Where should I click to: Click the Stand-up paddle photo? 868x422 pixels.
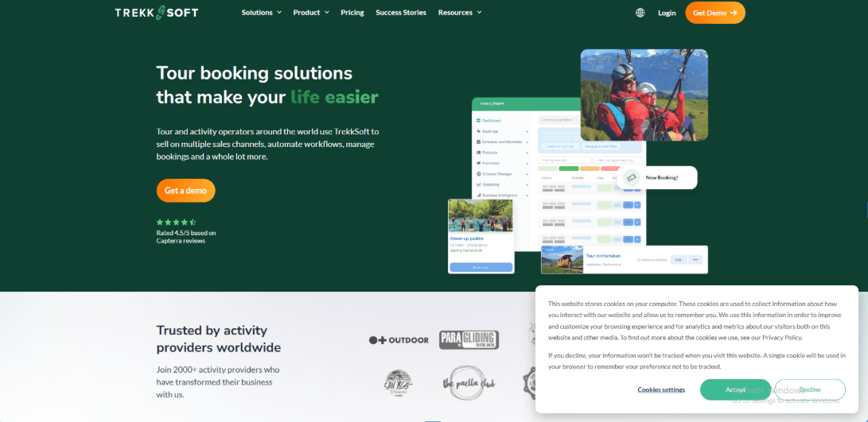pyautogui.click(x=481, y=215)
